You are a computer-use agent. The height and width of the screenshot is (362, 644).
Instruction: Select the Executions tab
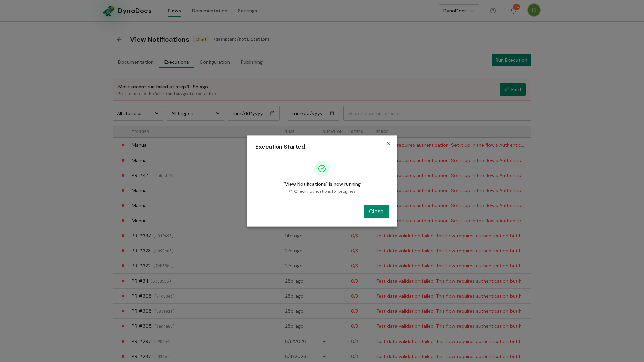coord(176,62)
